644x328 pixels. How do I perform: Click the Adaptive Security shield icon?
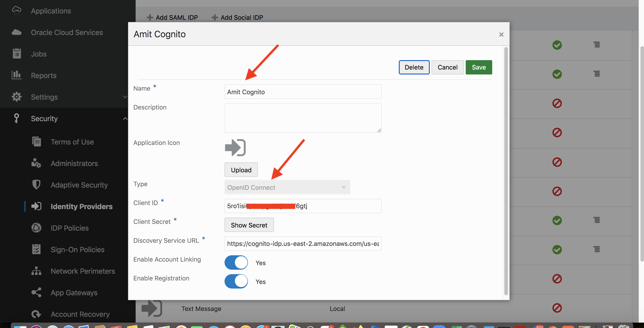(x=36, y=185)
